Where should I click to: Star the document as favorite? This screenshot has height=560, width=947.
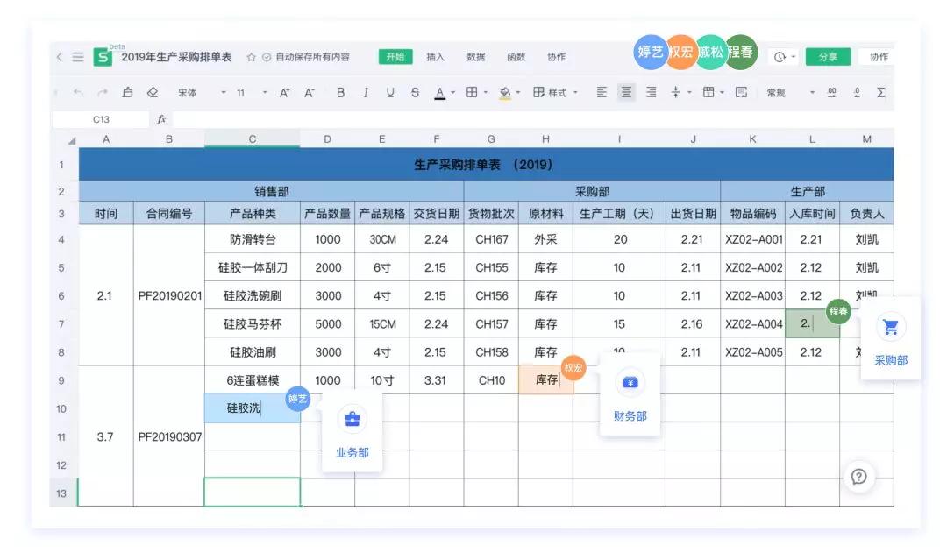[250, 55]
